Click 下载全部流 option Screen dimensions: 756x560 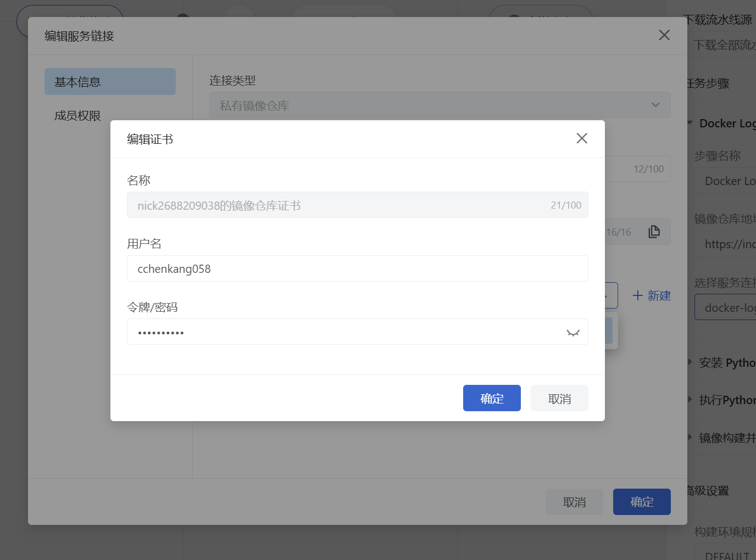point(724,45)
